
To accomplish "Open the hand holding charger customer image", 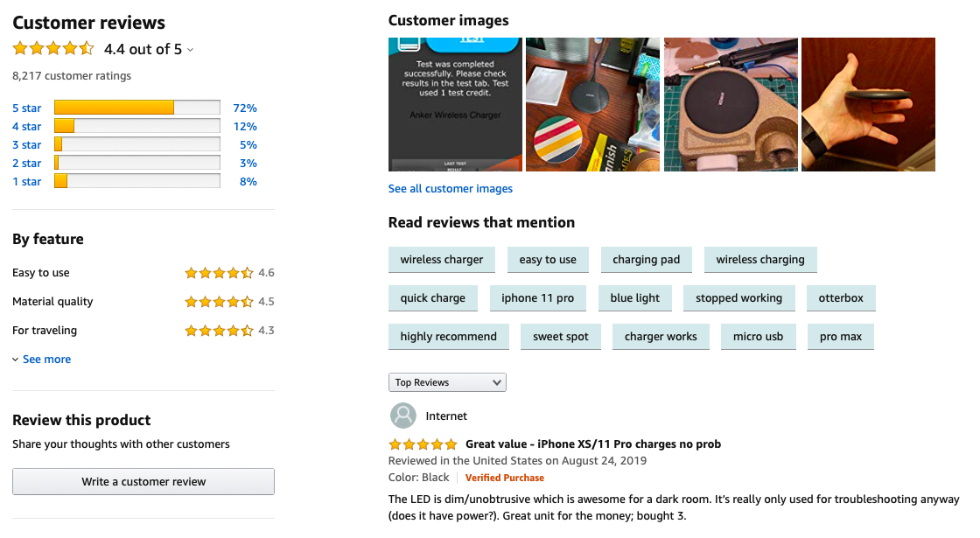I will [868, 104].
